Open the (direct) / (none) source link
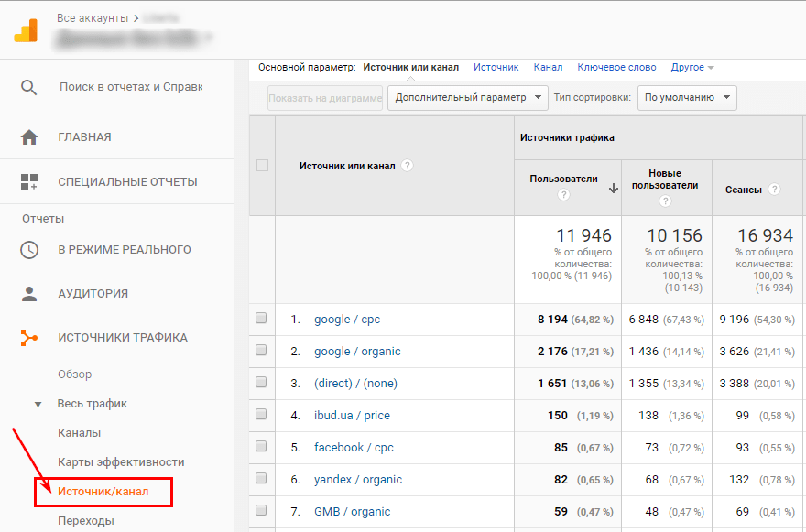The width and height of the screenshot is (806, 532). (355, 384)
